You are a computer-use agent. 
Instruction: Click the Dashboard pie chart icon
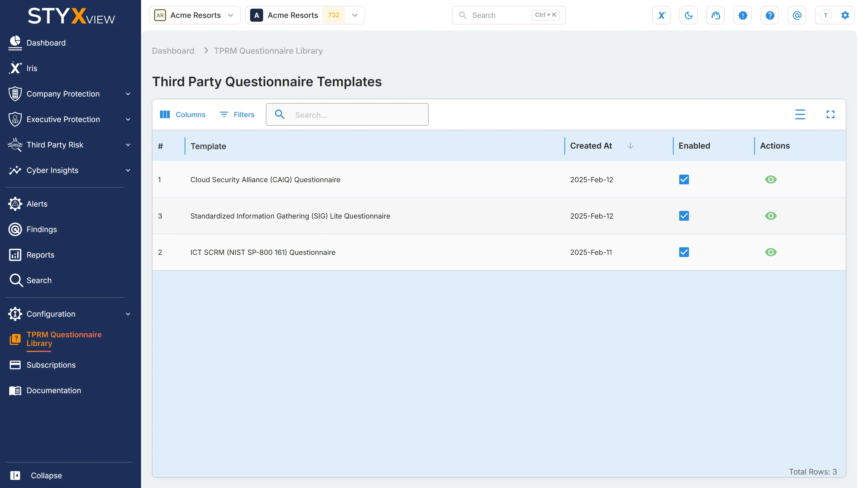15,43
